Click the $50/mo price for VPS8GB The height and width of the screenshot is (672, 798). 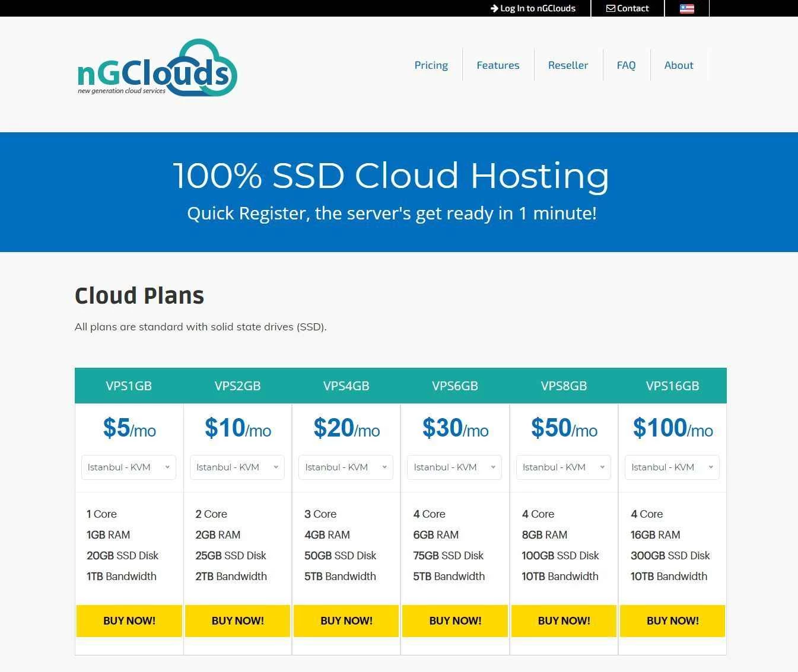coord(563,428)
